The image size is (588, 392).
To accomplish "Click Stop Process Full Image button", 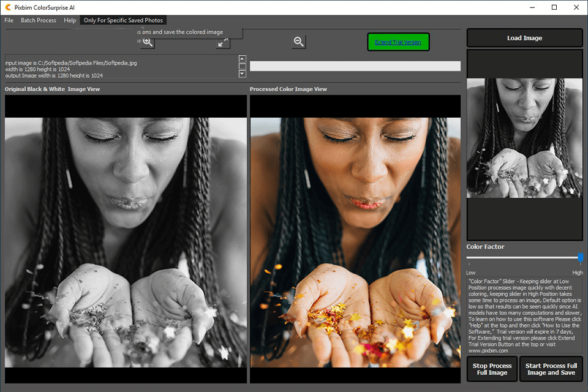I will [492, 369].
